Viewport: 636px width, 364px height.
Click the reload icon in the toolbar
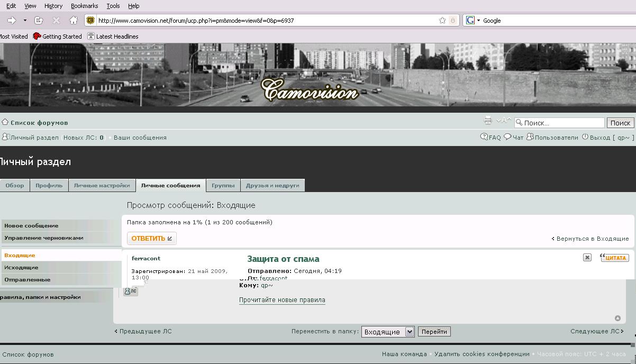(x=39, y=20)
